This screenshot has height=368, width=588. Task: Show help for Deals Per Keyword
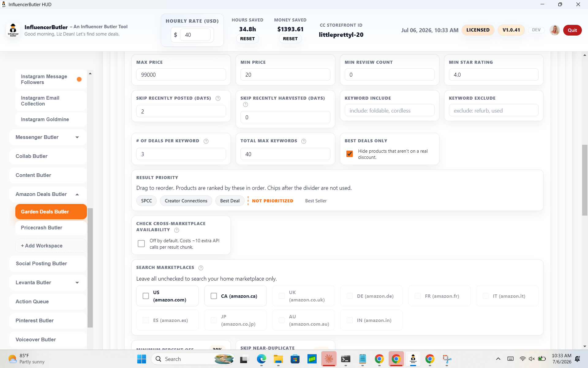(206, 141)
